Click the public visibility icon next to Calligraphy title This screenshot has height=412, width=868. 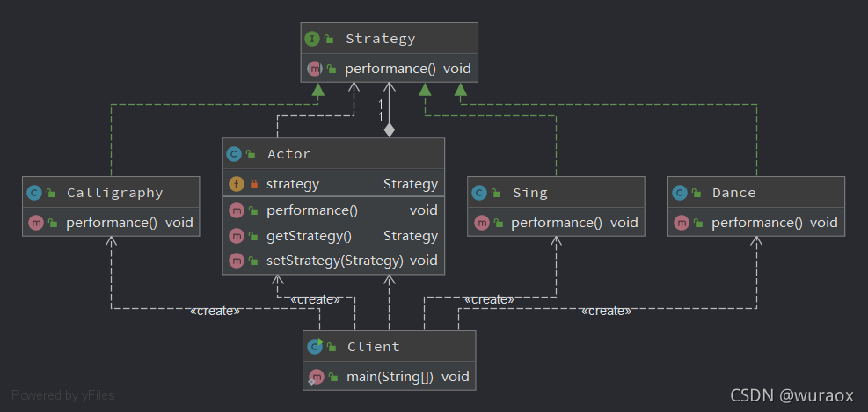click(52, 194)
